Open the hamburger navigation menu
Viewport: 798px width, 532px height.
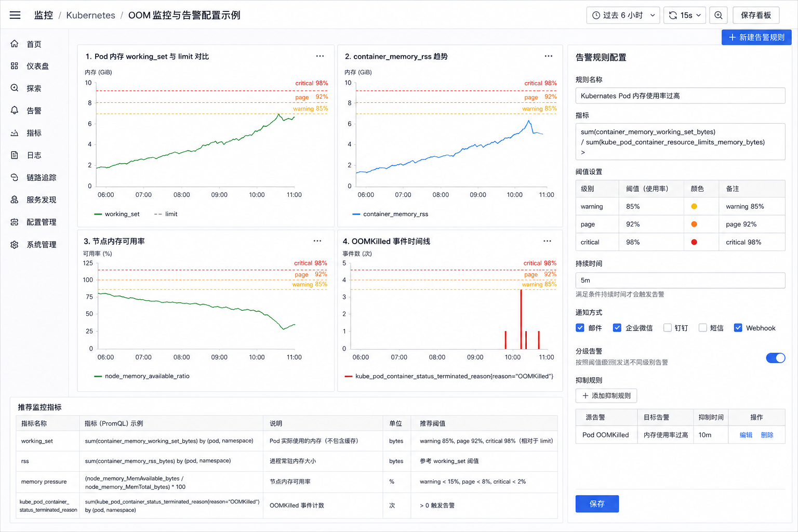(15, 15)
